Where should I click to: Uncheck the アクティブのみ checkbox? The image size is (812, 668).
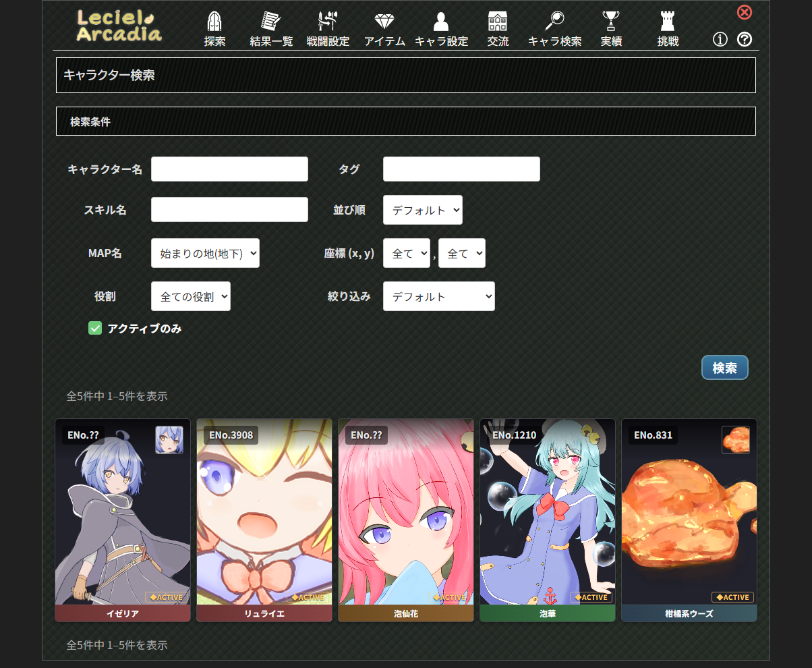[95, 329]
